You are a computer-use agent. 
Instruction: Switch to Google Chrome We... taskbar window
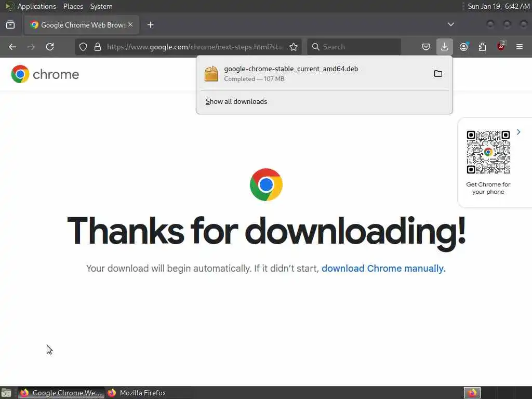coord(61,393)
